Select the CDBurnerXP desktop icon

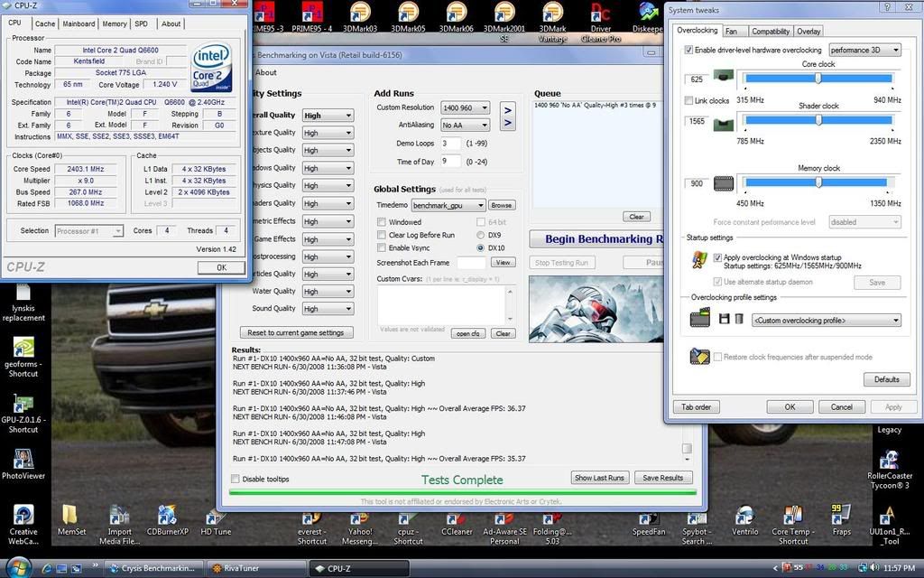(167, 519)
